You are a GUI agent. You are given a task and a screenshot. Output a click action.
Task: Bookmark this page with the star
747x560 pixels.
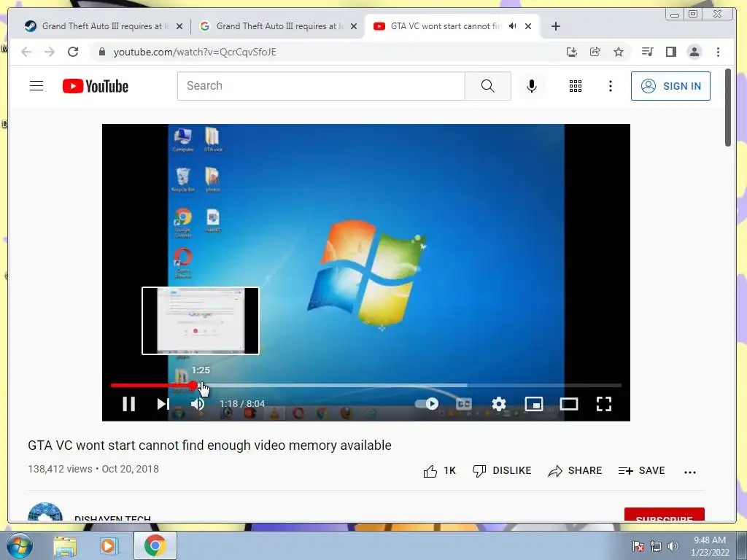tap(619, 52)
